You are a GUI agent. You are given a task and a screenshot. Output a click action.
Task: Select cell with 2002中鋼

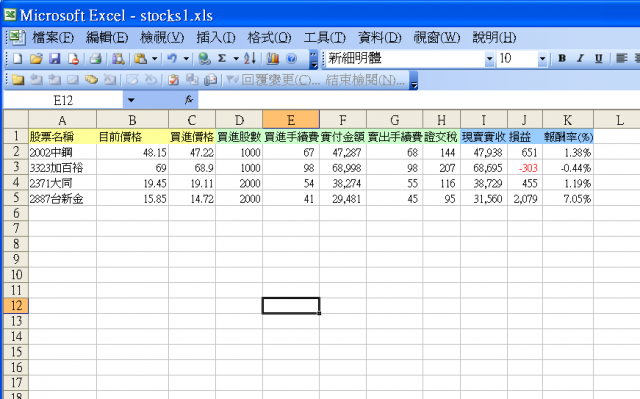coord(62,152)
